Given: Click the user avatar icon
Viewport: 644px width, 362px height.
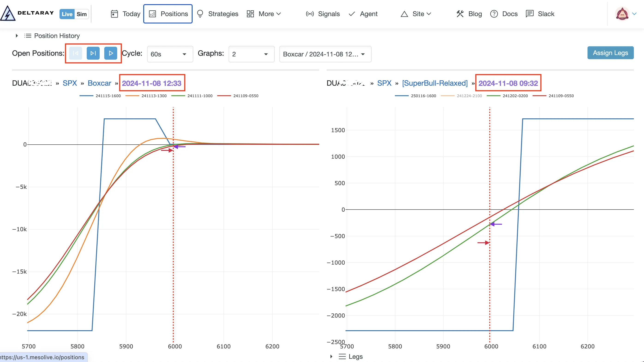Looking at the screenshot, I should (x=622, y=14).
